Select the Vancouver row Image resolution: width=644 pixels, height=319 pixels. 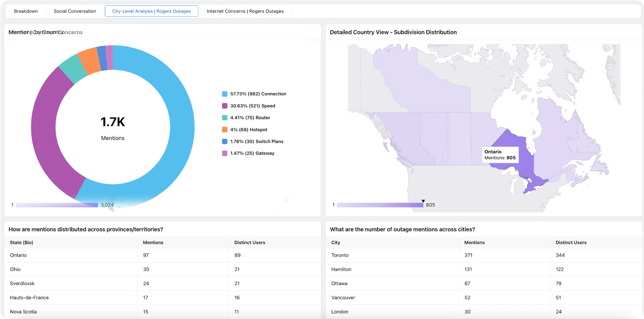[484, 298]
